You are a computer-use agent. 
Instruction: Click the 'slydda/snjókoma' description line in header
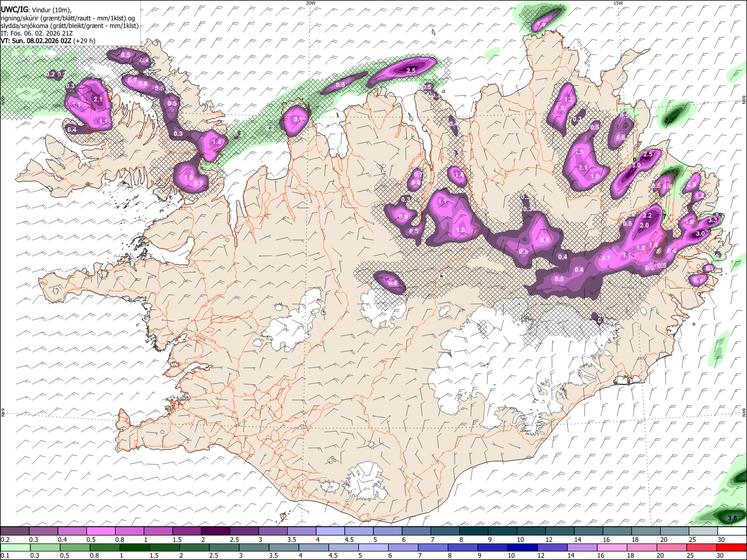tap(70, 26)
